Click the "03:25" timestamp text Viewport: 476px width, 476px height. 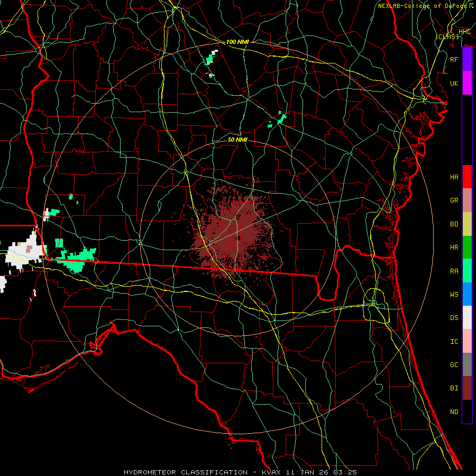click(x=345, y=472)
